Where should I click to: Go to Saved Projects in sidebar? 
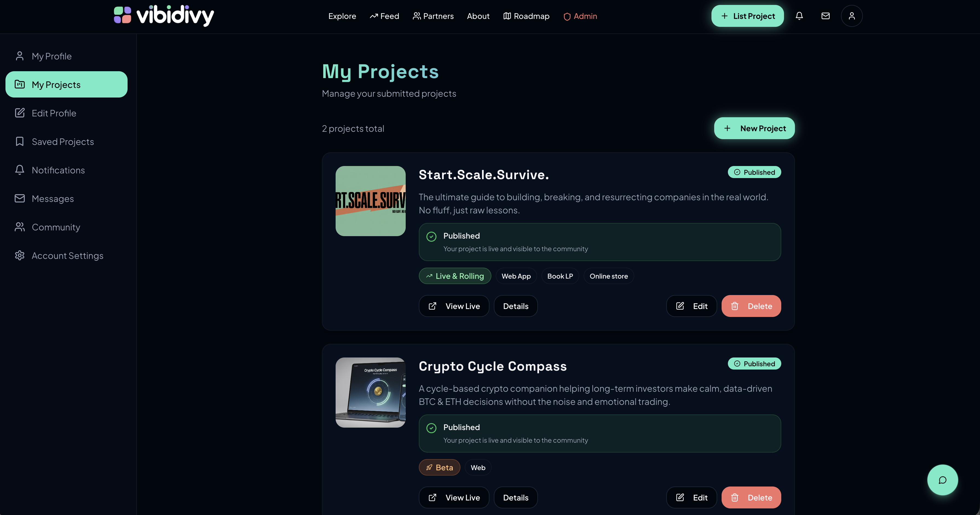pyautogui.click(x=62, y=142)
